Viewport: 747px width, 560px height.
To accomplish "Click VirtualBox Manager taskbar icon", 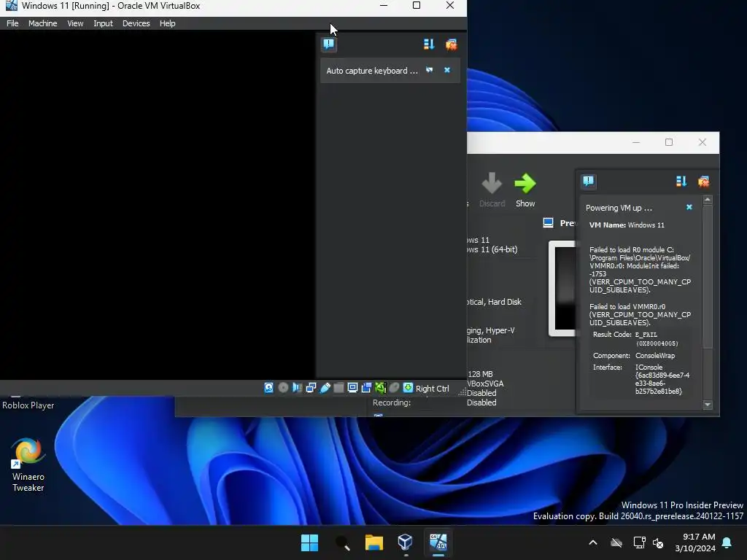I will tap(406, 542).
